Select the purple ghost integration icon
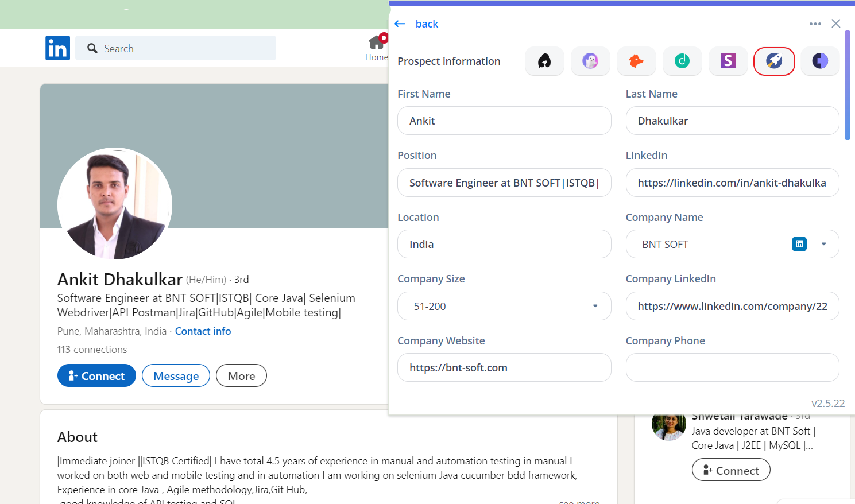The width and height of the screenshot is (855, 504). [x=590, y=61]
